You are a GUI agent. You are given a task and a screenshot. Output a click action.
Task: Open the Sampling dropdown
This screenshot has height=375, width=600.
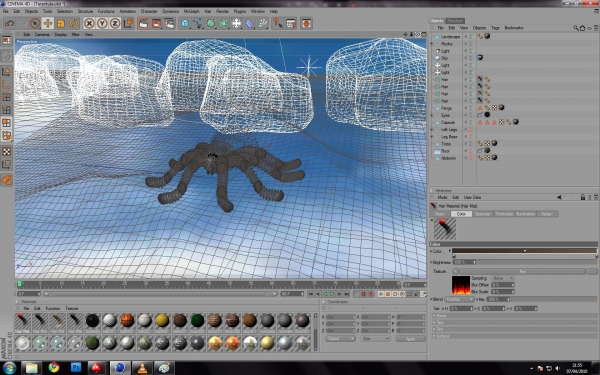point(502,278)
